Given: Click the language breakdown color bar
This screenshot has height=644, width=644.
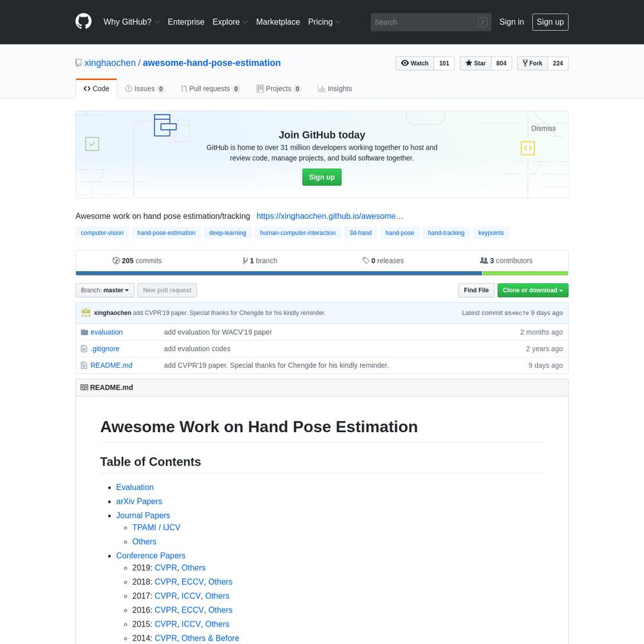Looking at the screenshot, I should (322, 274).
